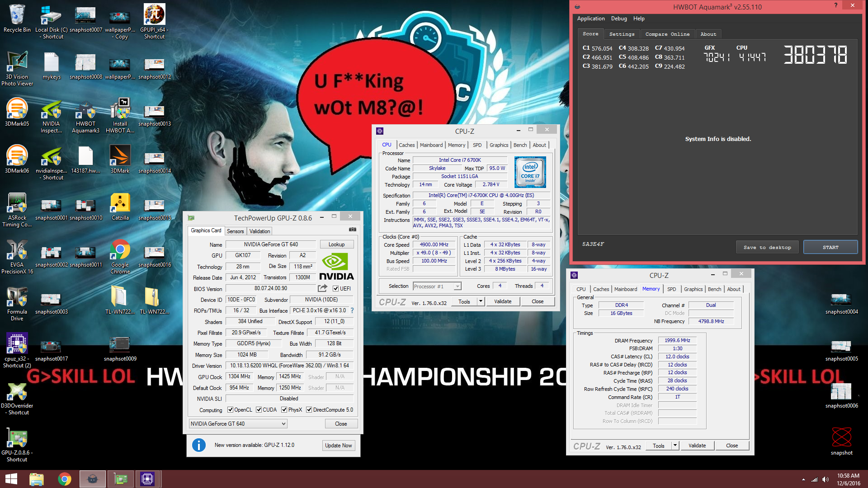Click the Windows Start button

11,479
